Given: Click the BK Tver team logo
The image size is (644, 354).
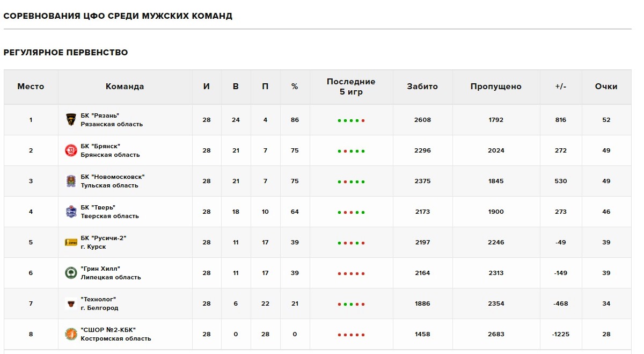Looking at the screenshot, I should [x=71, y=212].
